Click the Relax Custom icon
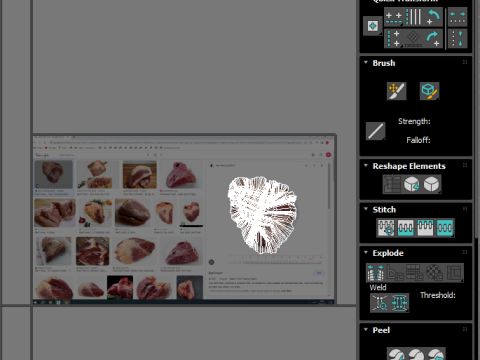This screenshot has height=360, width=480. point(432,184)
